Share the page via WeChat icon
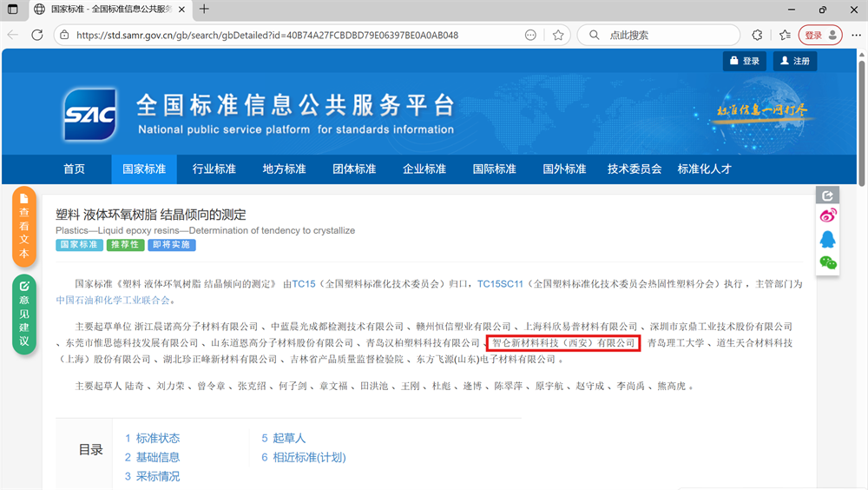This screenshot has height=490, width=868. click(828, 262)
